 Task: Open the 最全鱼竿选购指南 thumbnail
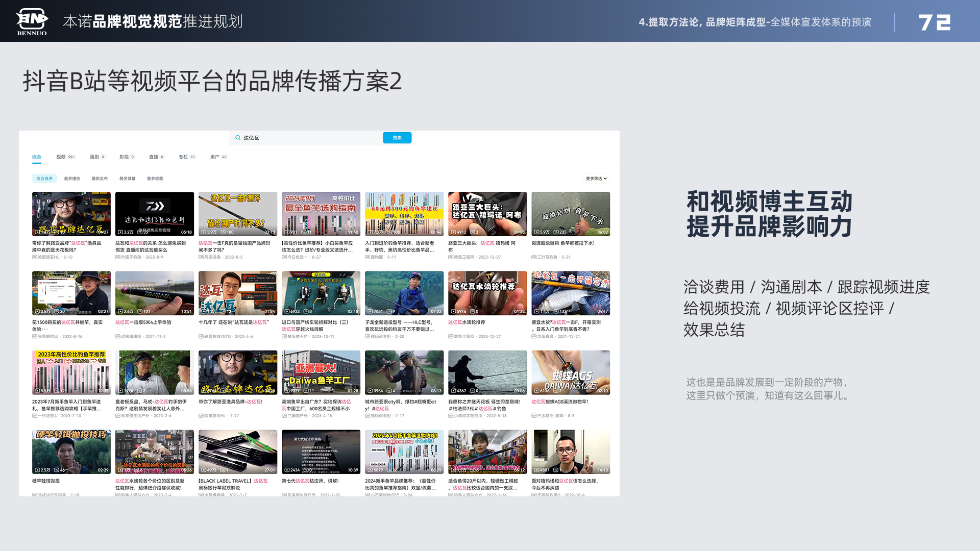click(321, 214)
